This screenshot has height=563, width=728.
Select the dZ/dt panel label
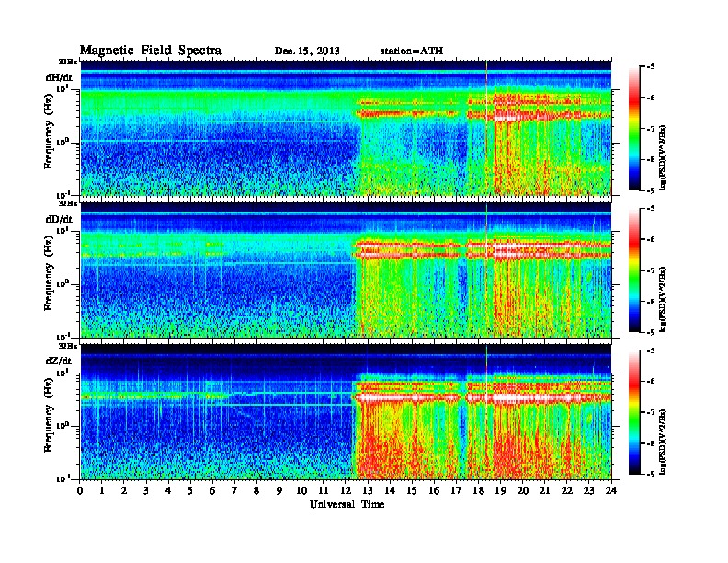[59, 361]
